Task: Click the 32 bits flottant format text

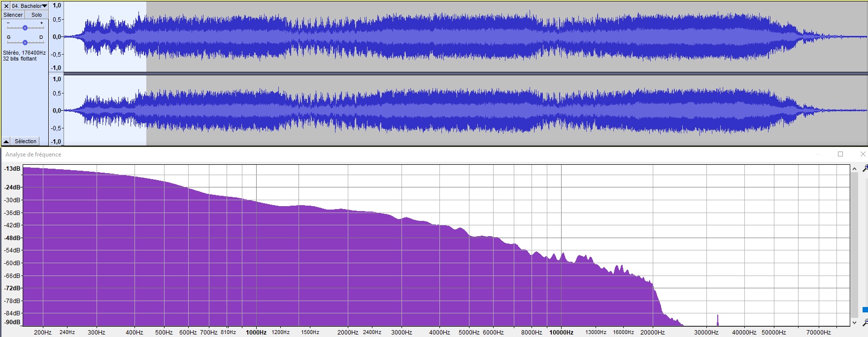Action: point(20,59)
